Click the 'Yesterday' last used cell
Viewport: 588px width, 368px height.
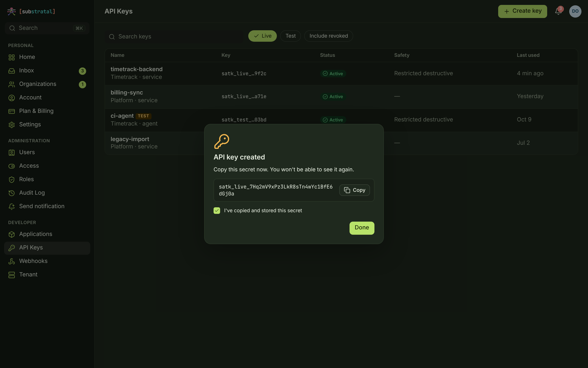point(530,96)
